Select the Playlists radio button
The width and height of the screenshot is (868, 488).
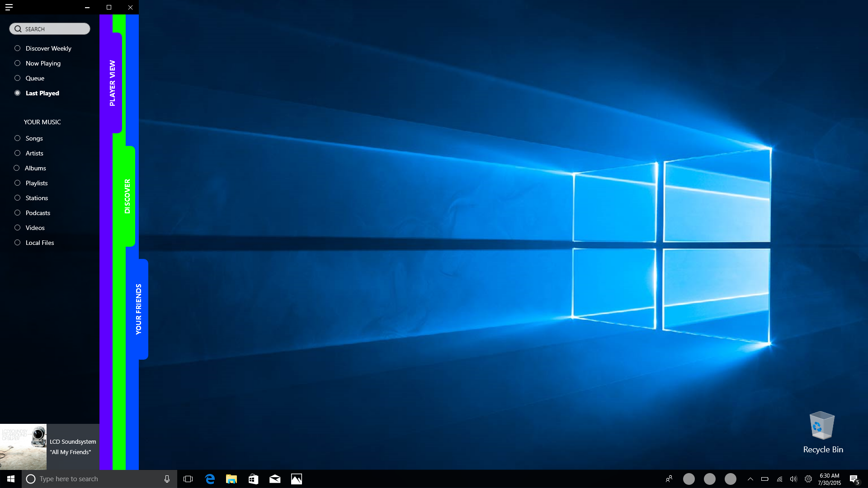coord(18,183)
